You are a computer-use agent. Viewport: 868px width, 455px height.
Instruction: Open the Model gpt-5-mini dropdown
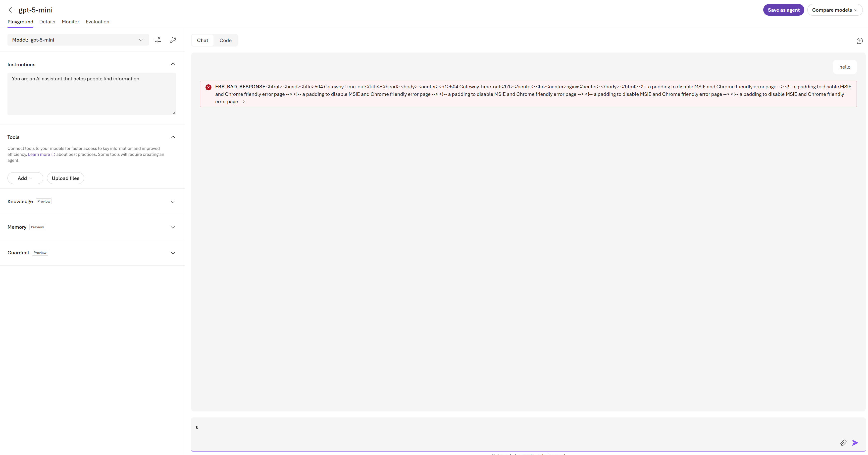78,40
